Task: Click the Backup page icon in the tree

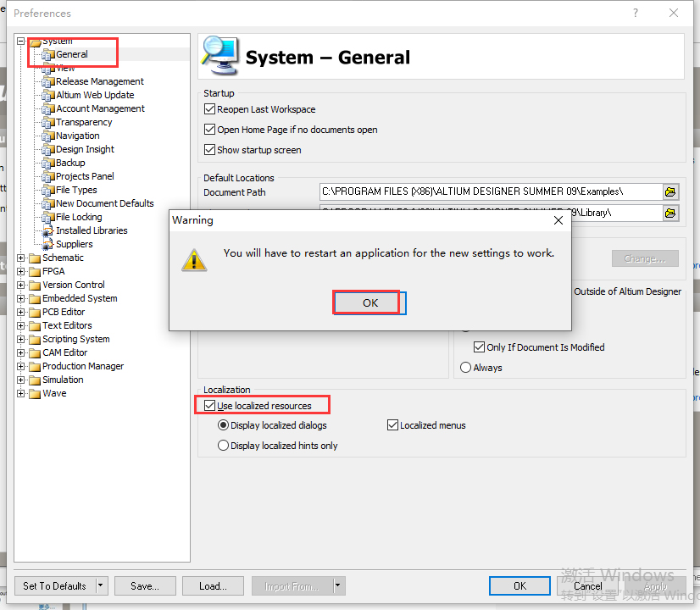Action: click(x=47, y=163)
